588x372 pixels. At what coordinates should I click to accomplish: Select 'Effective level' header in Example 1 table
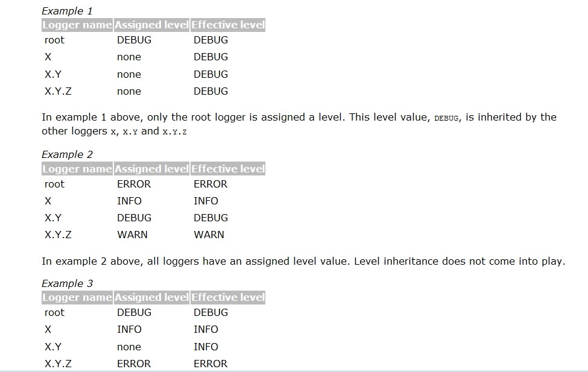[x=228, y=25]
